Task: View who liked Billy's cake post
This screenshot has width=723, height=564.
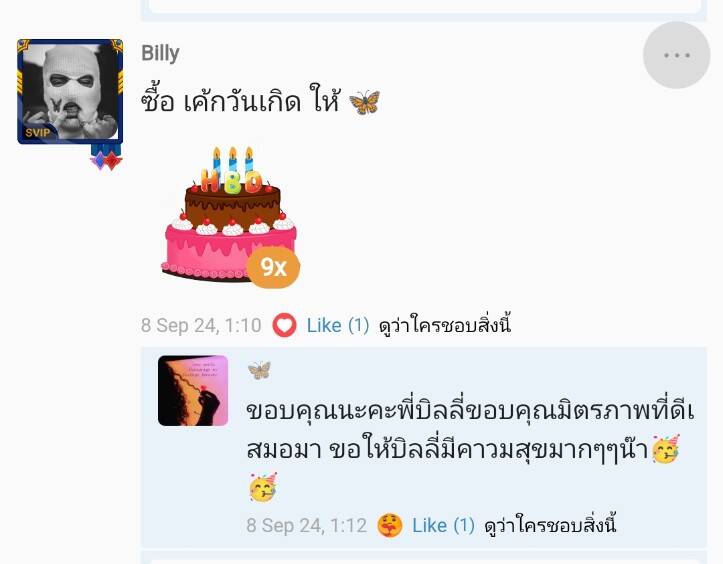Action: pyautogui.click(x=444, y=326)
